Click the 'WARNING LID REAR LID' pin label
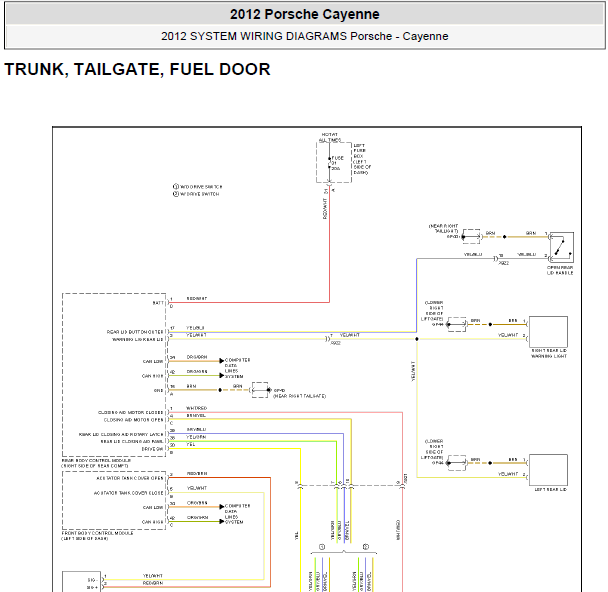608x592 pixels. pos(138,339)
